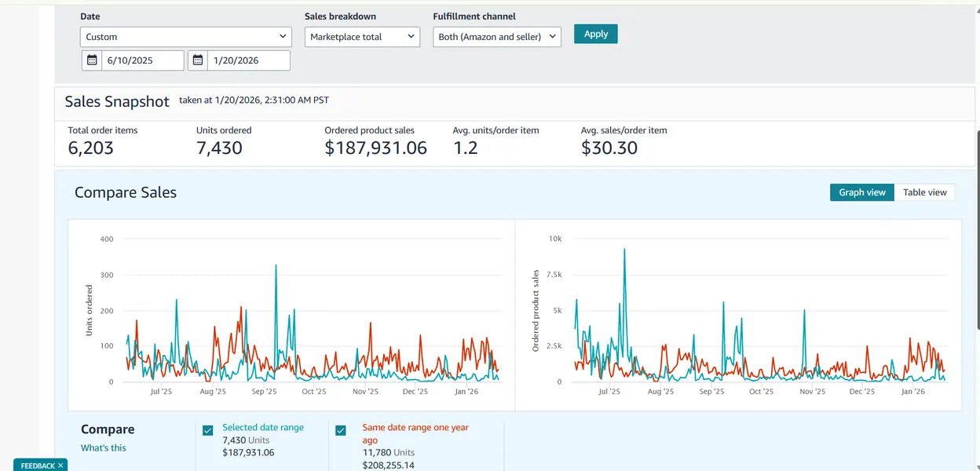Edit the start date field 6/10/2025
Image resolution: width=980 pixels, height=471 pixels.
(143, 60)
